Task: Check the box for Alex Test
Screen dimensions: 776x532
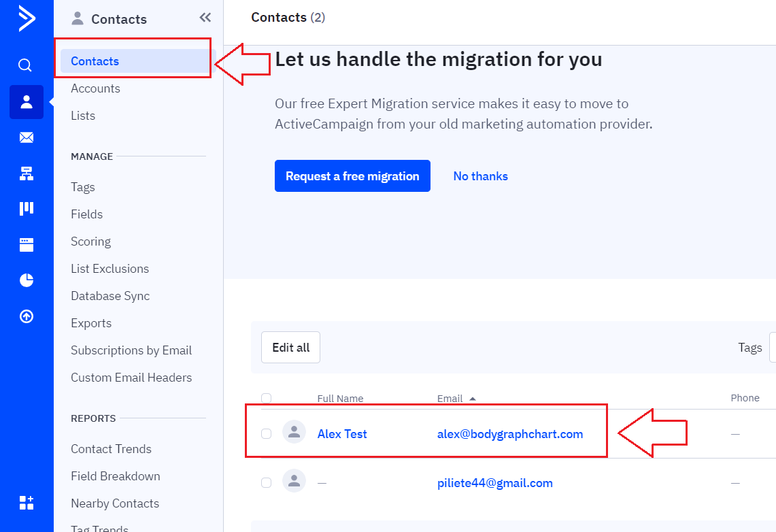Action: 266,433
